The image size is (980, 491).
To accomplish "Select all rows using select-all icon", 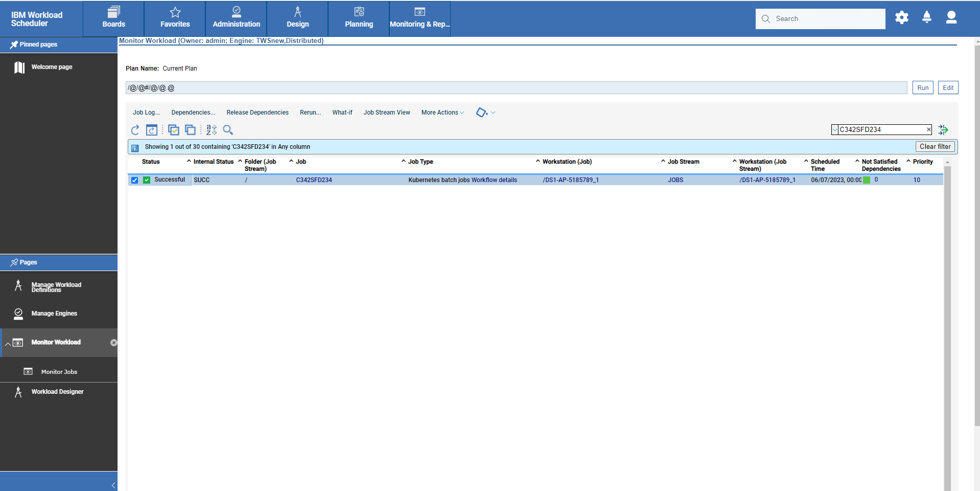I will click(x=174, y=130).
